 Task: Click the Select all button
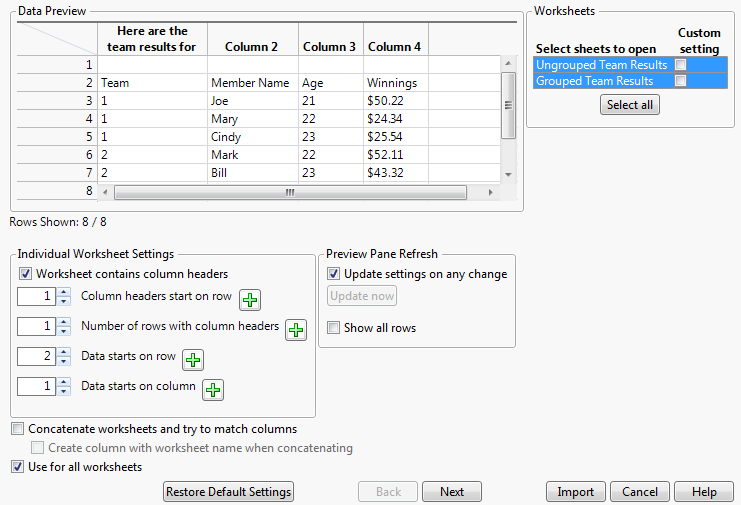(x=630, y=105)
